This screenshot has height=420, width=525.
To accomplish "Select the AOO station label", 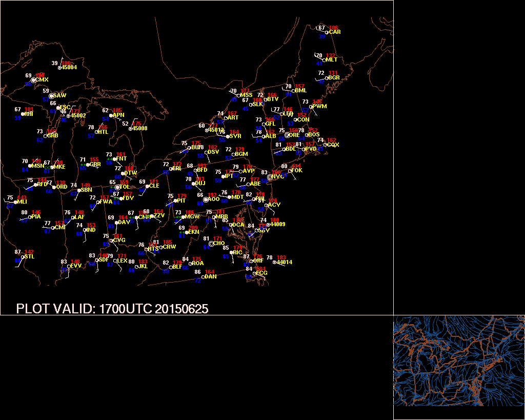I will click(x=214, y=199).
